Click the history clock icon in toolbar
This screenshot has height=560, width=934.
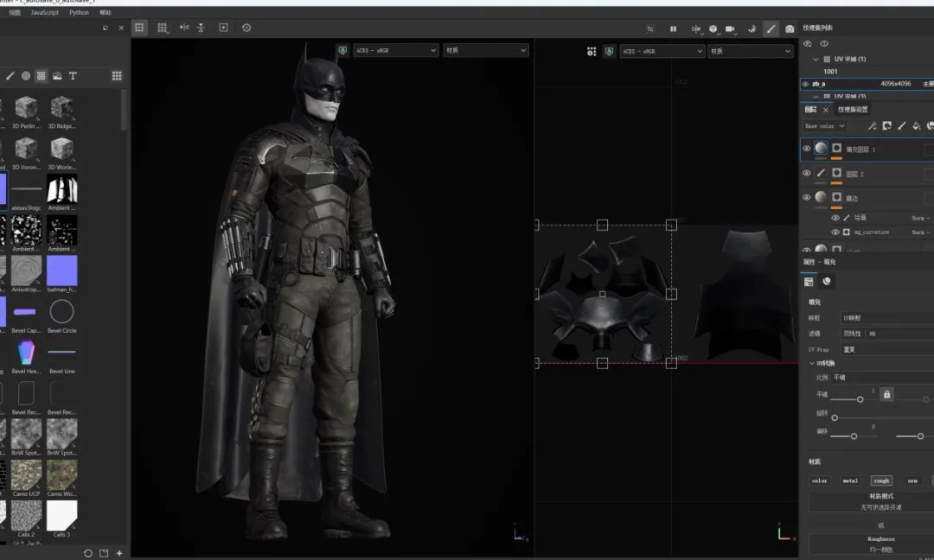tap(246, 28)
